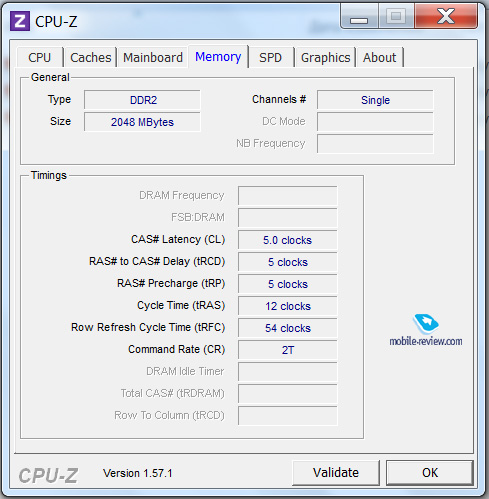Click the tRFC 54 clocks field
Screen dimensions: 489x499
[288, 328]
